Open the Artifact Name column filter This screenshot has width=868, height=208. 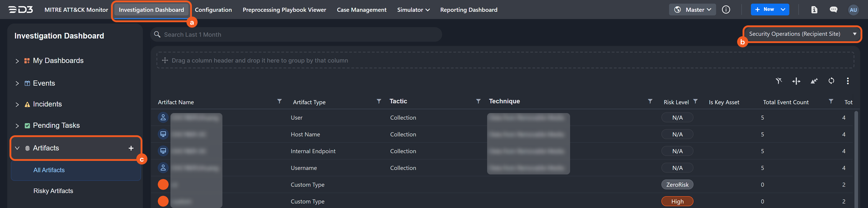[279, 102]
